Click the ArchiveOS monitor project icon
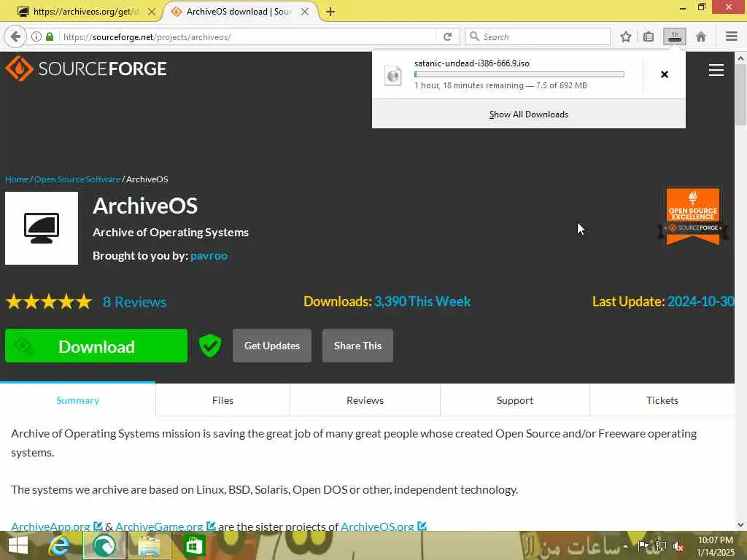 pyautogui.click(x=42, y=228)
